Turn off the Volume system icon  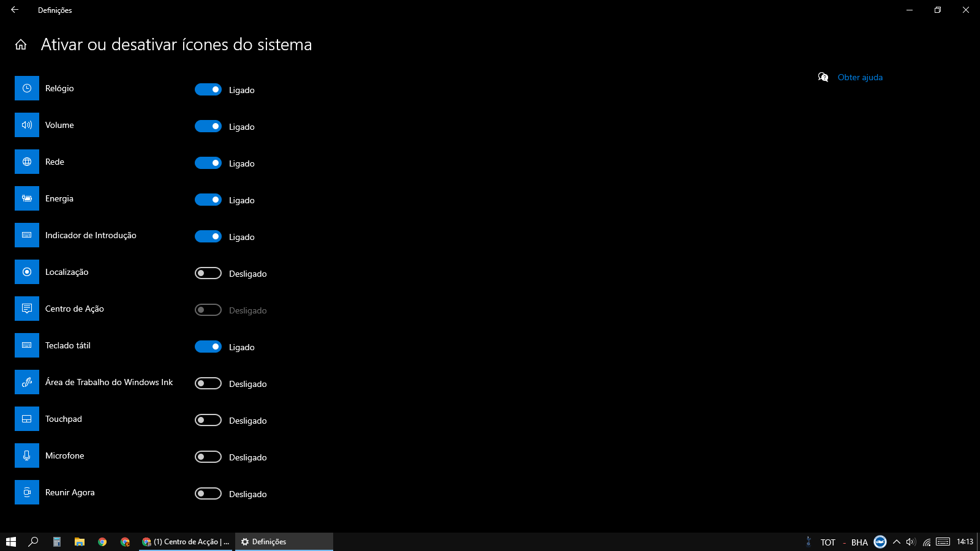coord(208,126)
